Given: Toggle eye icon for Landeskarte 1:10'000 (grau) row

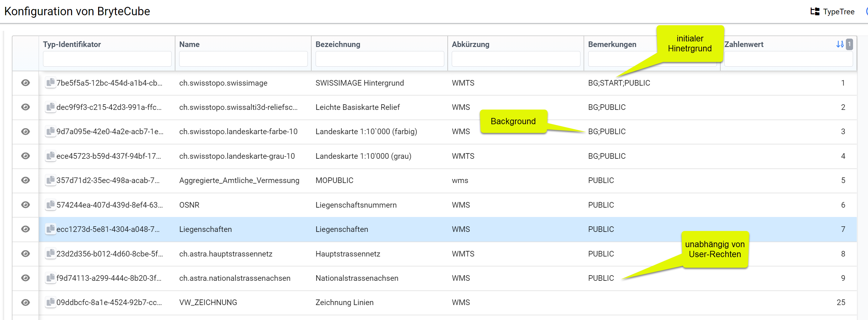Looking at the screenshot, I should [25, 156].
